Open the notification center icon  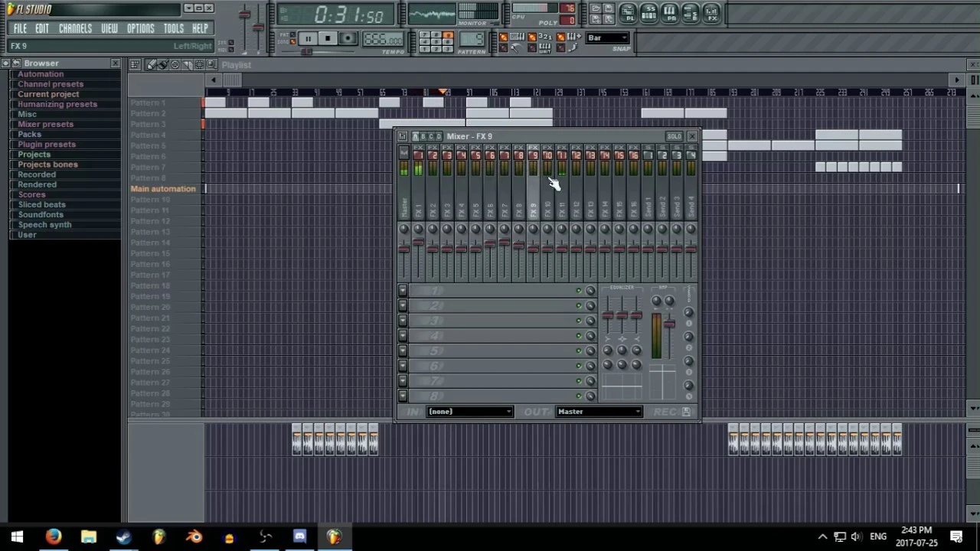click(x=956, y=536)
